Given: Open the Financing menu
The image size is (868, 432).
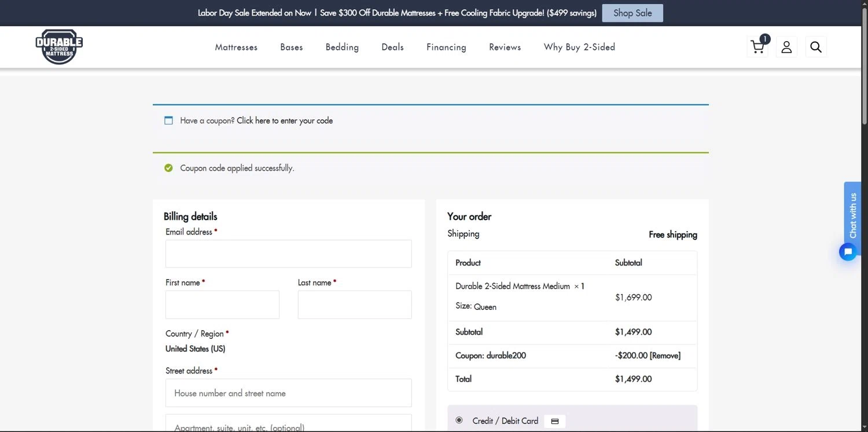Looking at the screenshot, I should (x=446, y=47).
